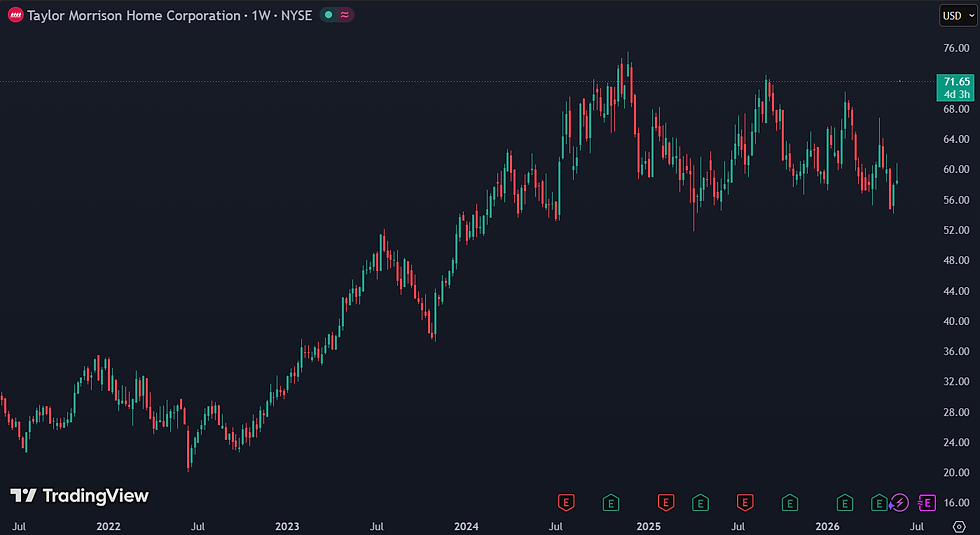Click the 40.00 price axis label
The height and width of the screenshot is (535, 980).
956,321
